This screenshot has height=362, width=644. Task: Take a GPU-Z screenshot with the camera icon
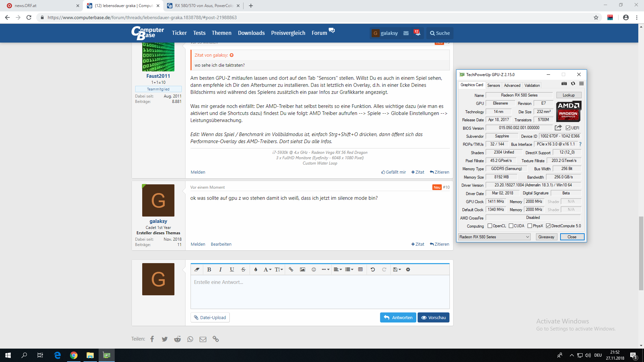tap(564, 84)
